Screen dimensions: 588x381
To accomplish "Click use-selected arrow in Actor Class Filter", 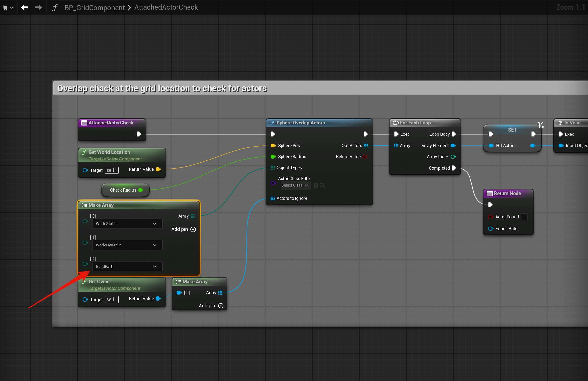I will point(315,185).
